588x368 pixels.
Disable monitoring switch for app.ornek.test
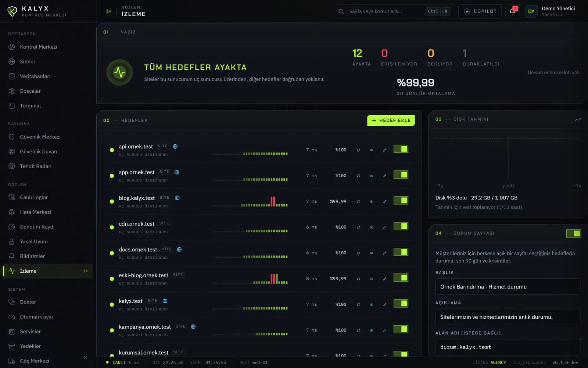click(401, 174)
